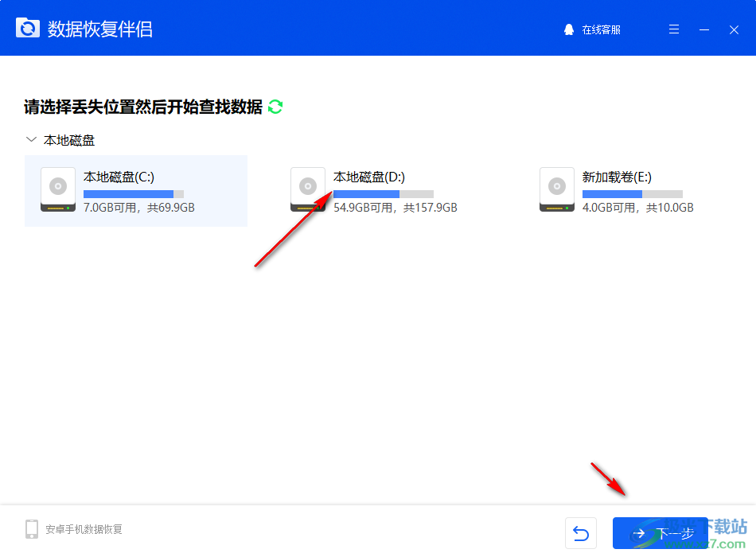Click the arrow icon inside 下一步 button
Viewport: 756px width, 557px height.
(640, 533)
